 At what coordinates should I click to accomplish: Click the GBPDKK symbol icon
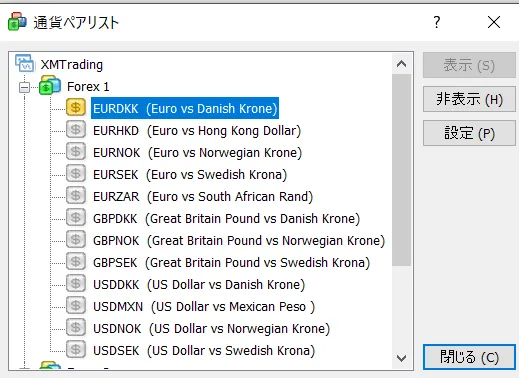tap(76, 217)
